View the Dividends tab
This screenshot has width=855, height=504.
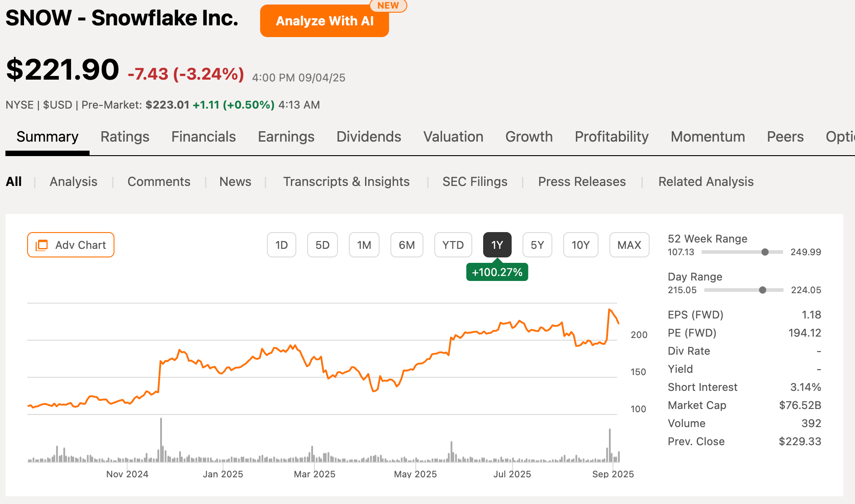[368, 137]
